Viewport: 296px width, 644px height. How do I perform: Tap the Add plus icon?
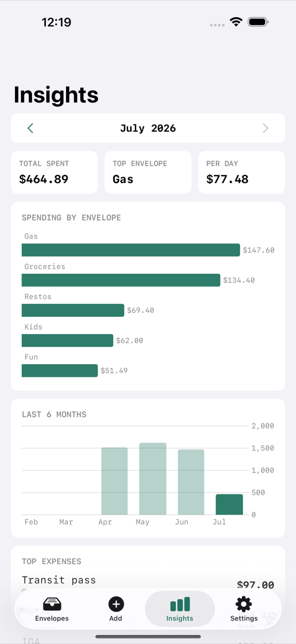116,604
